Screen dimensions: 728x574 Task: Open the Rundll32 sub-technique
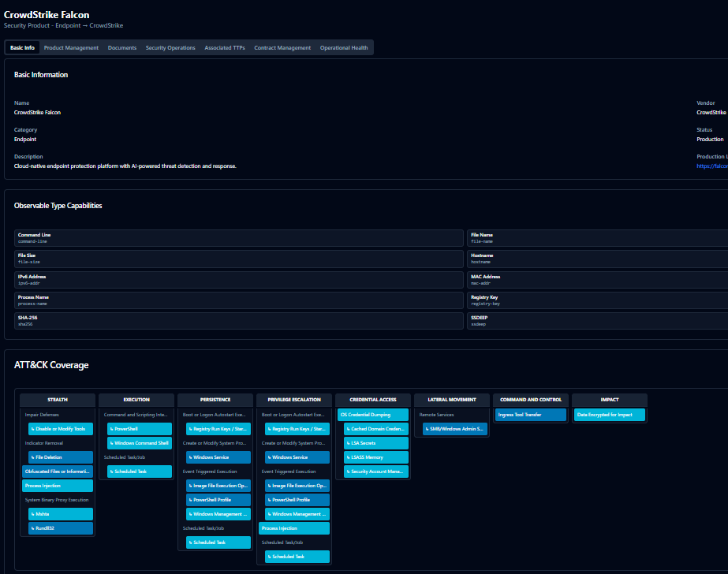(61, 528)
